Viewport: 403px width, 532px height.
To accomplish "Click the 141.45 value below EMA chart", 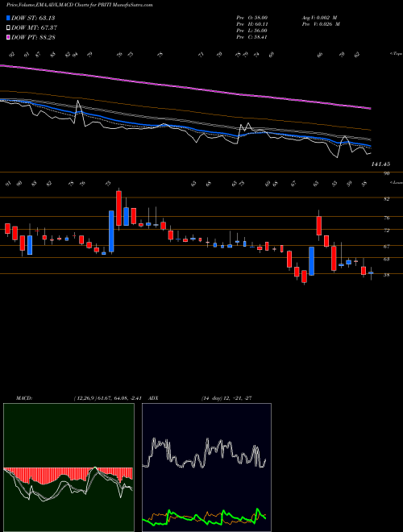I will tap(380, 164).
